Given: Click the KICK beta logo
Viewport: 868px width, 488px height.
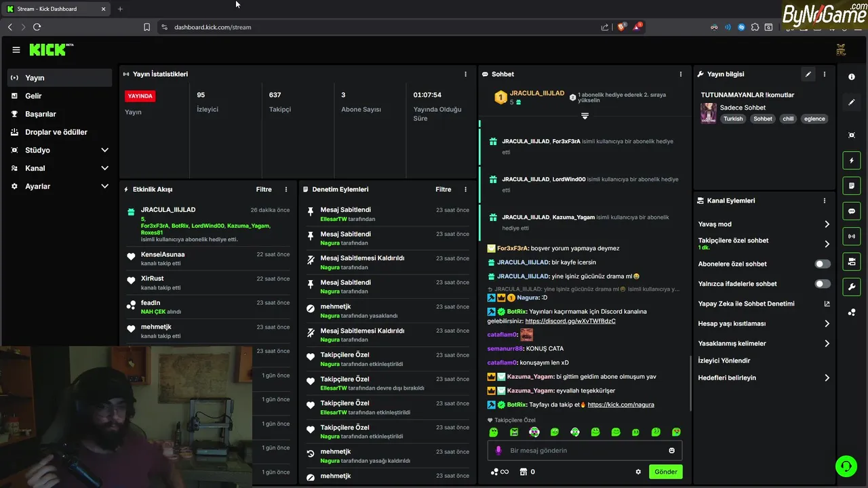Looking at the screenshot, I should click(52, 49).
